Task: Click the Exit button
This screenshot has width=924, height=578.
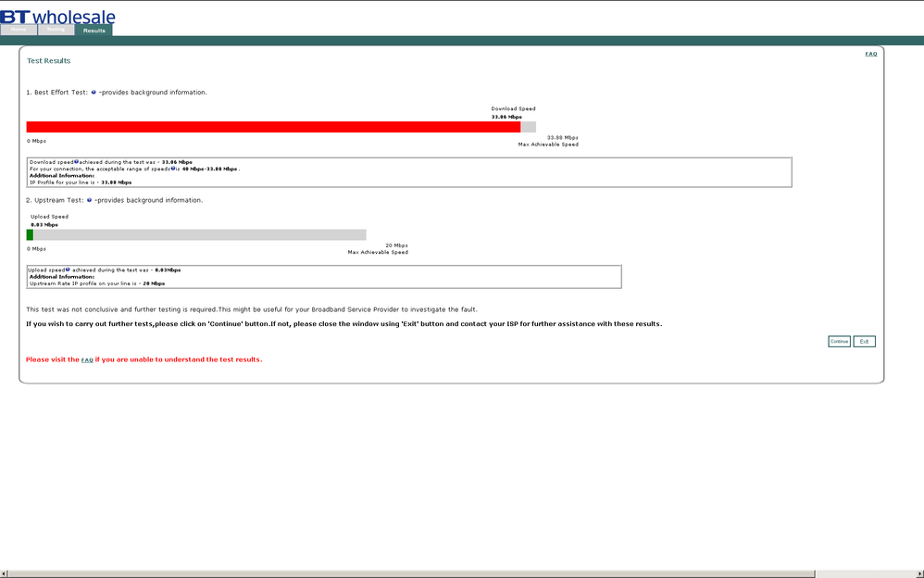Action: (865, 342)
